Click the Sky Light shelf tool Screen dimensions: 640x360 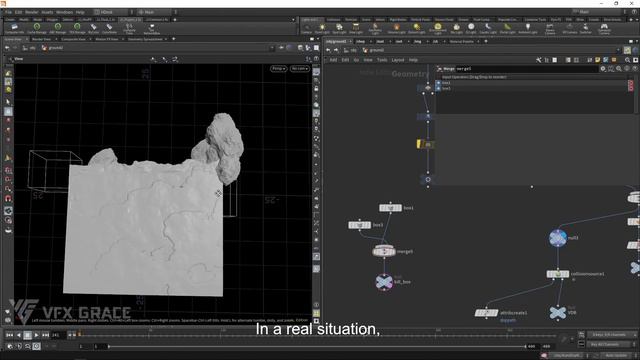point(456,29)
